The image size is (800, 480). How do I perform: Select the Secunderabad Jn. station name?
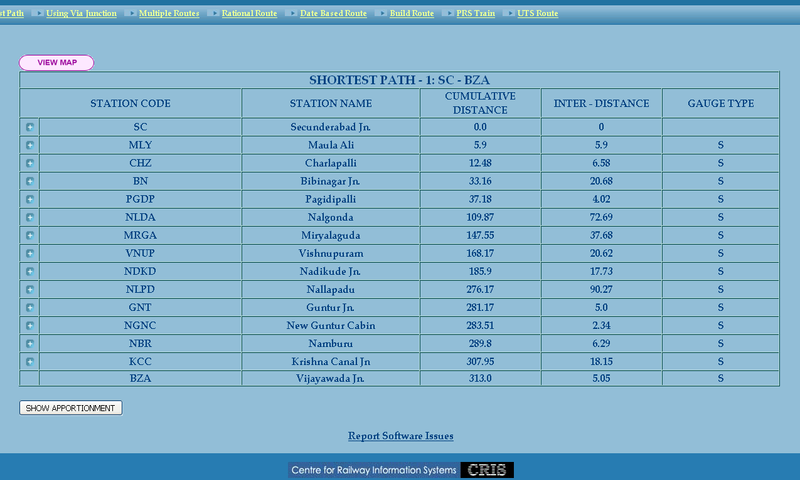pos(331,127)
